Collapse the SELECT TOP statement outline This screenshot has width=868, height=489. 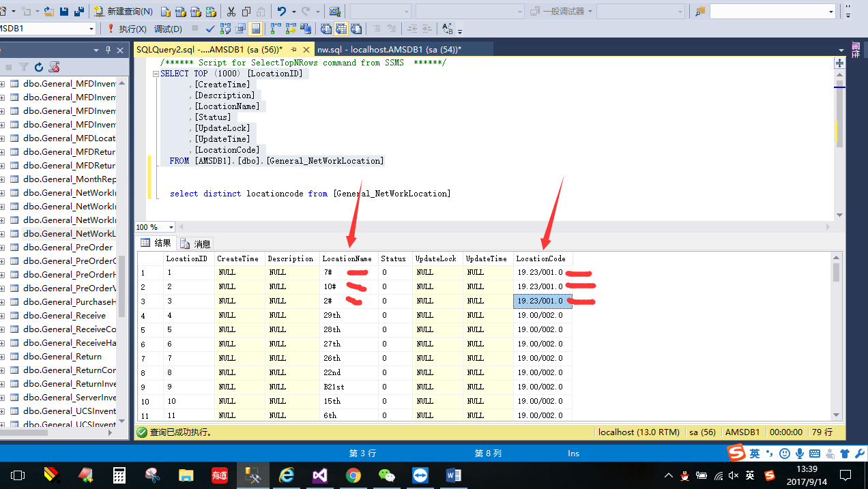(x=156, y=74)
